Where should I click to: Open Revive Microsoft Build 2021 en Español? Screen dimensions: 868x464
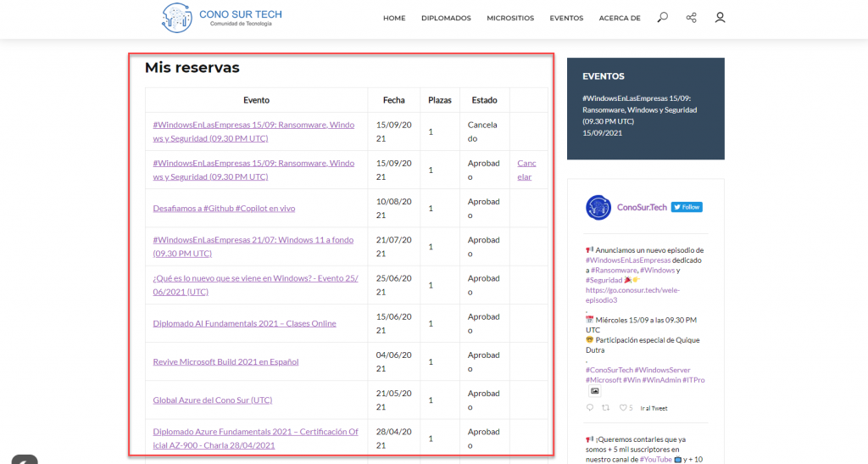tap(225, 361)
